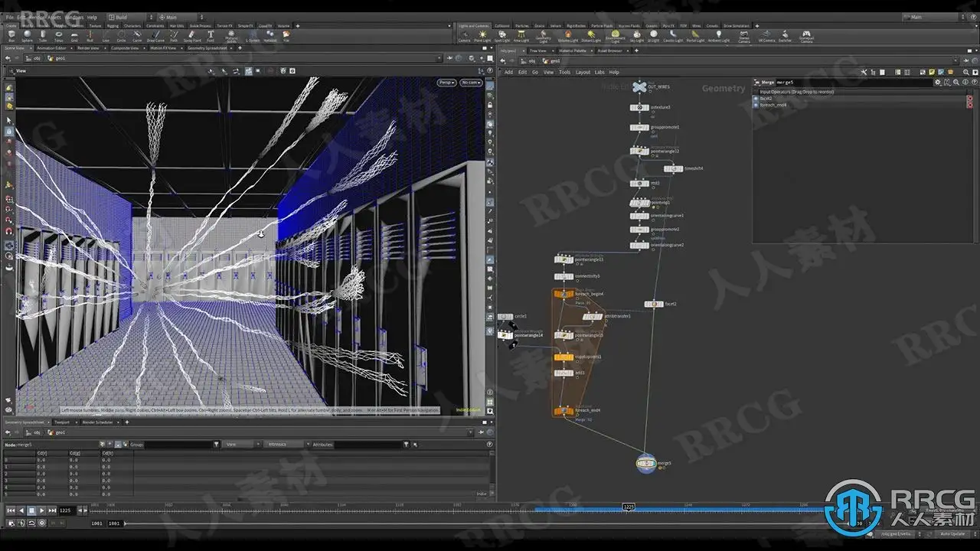This screenshot has height=551, width=980.
Task: Click the Gamepad Camera shelf icon
Action: (x=806, y=36)
